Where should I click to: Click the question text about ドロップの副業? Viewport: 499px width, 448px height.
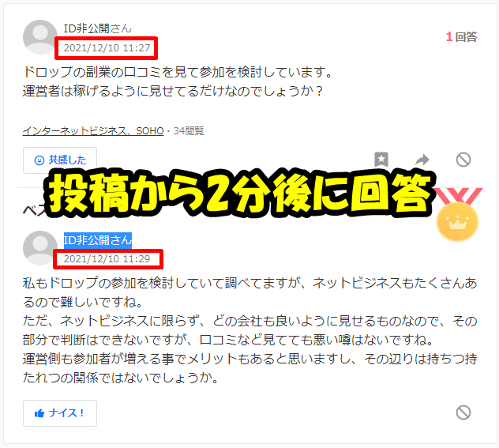(x=178, y=81)
